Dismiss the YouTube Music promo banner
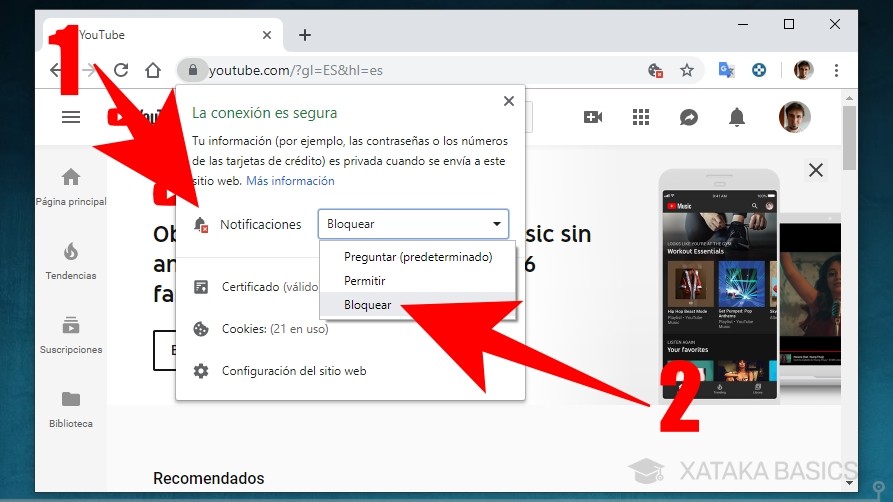The image size is (893, 502). (816, 170)
